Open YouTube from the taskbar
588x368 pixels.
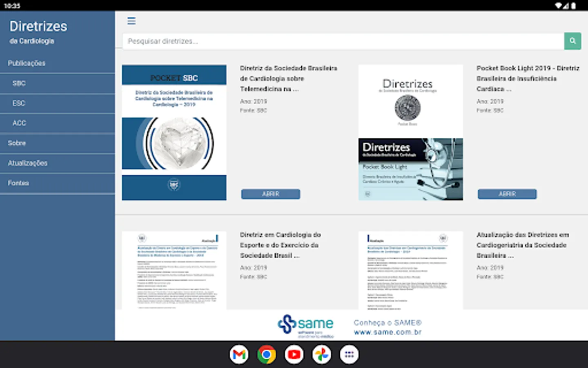(x=294, y=355)
